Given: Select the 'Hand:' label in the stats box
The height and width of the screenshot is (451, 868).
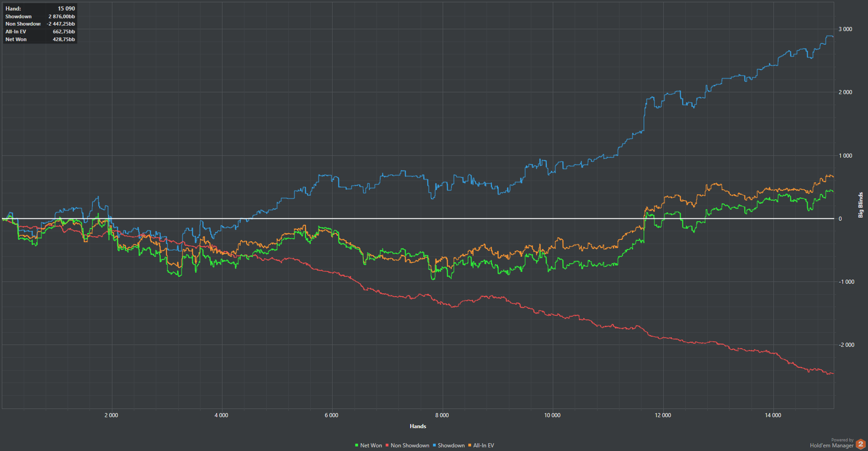Looking at the screenshot, I should pos(13,9).
